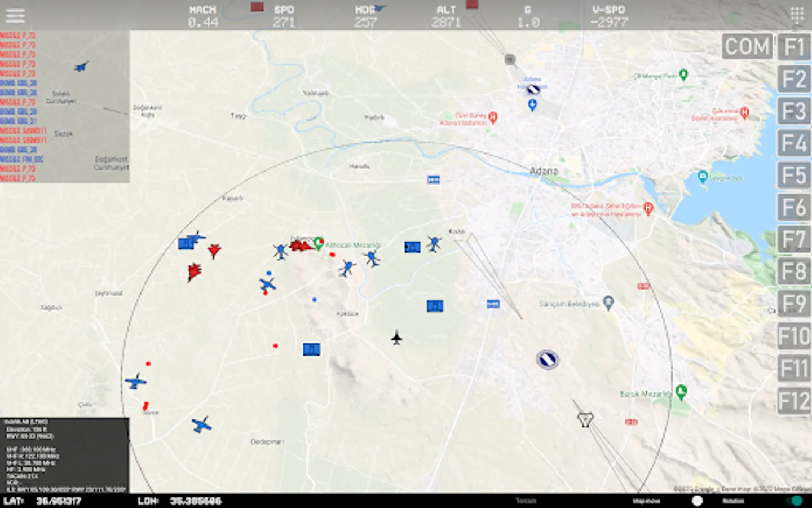Select the F12 function key

(794, 401)
